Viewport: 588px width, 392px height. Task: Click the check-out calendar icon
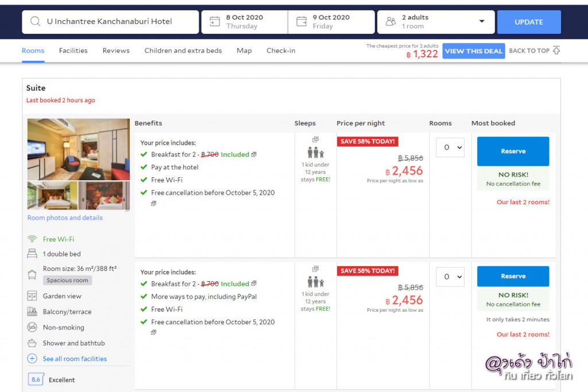(301, 22)
